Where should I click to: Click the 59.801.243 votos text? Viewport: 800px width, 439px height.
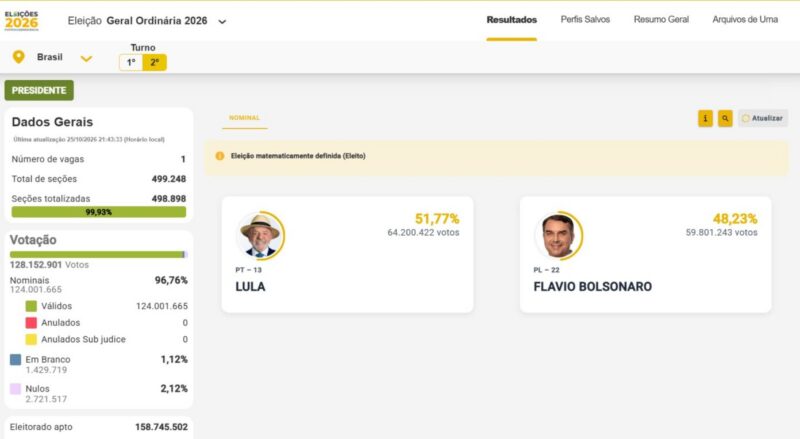721,233
